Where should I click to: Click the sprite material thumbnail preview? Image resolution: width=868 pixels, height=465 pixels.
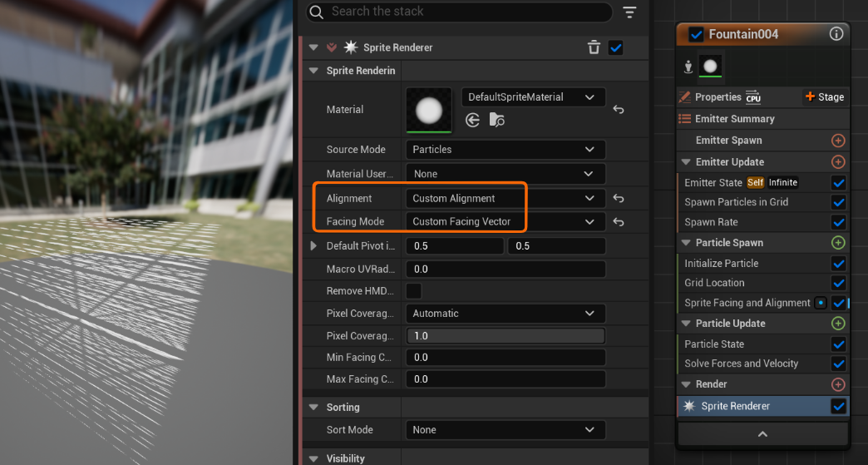429,110
